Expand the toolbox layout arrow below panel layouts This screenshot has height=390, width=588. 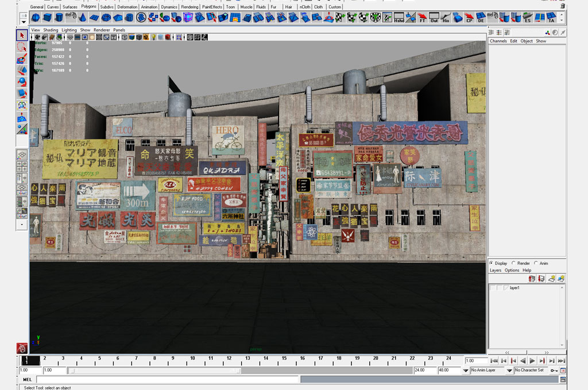point(22,225)
